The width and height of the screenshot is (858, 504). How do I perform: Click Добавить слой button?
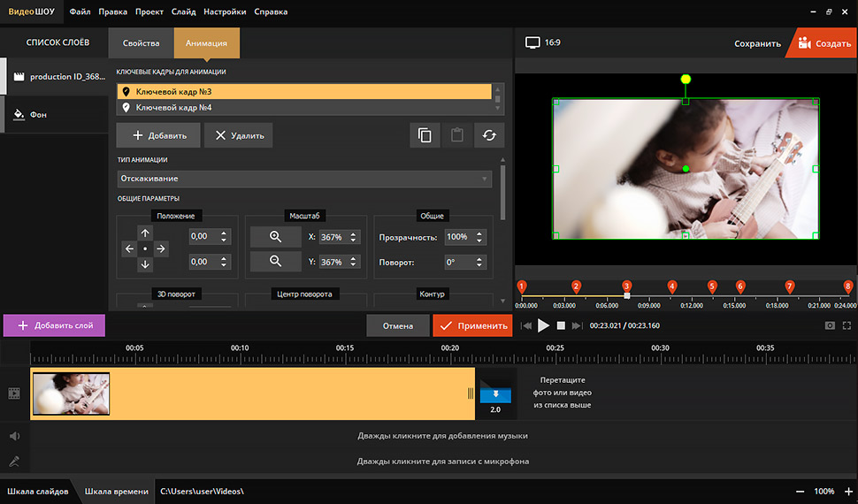[x=54, y=325]
